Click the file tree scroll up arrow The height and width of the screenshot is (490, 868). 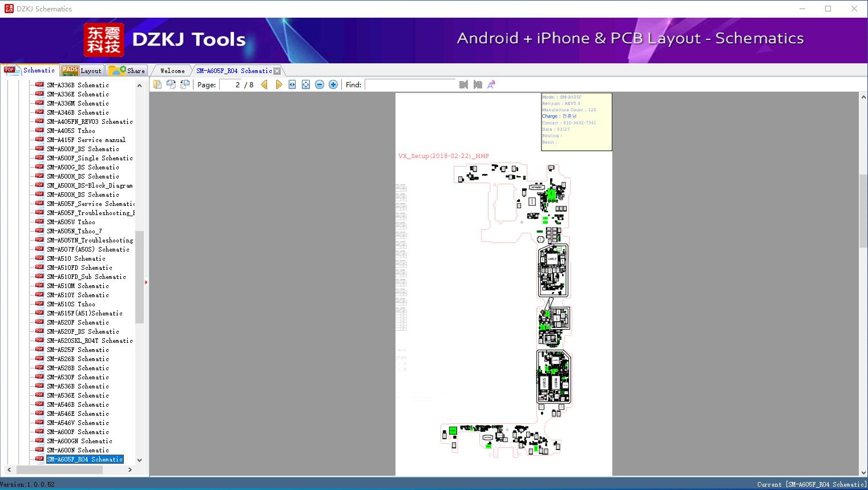[139, 86]
